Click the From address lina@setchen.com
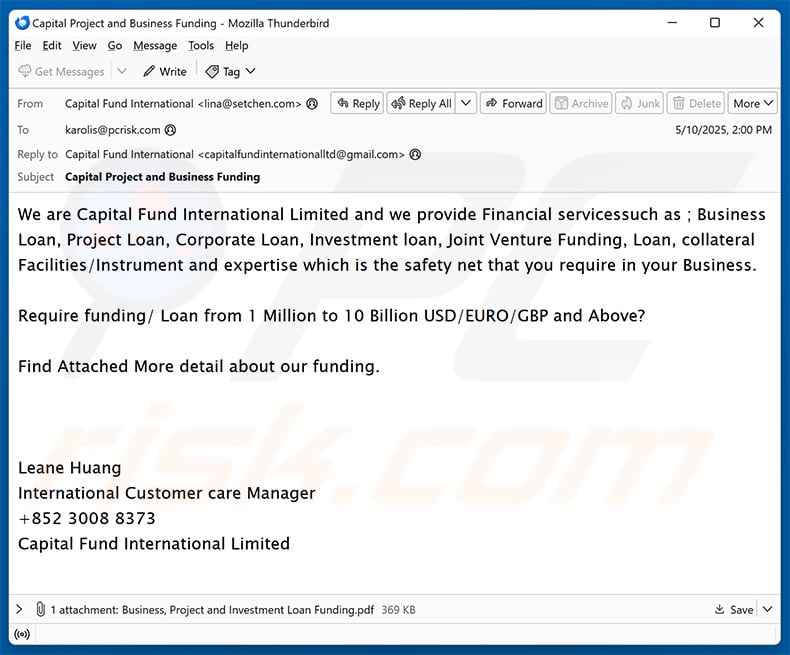The width and height of the screenshot is (790, 655). coord(183,104)
